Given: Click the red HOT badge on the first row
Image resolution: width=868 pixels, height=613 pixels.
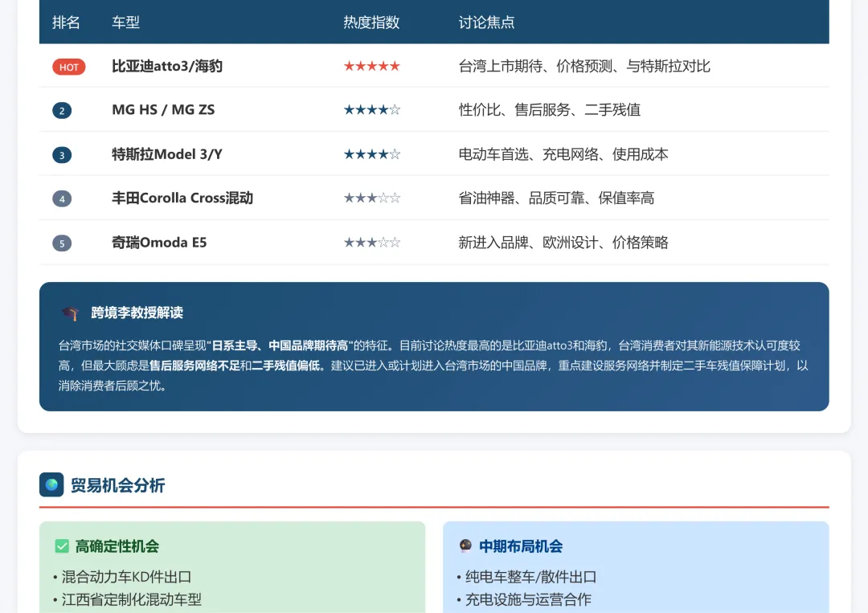Looking at the screenshot, I should coord(68,67).
